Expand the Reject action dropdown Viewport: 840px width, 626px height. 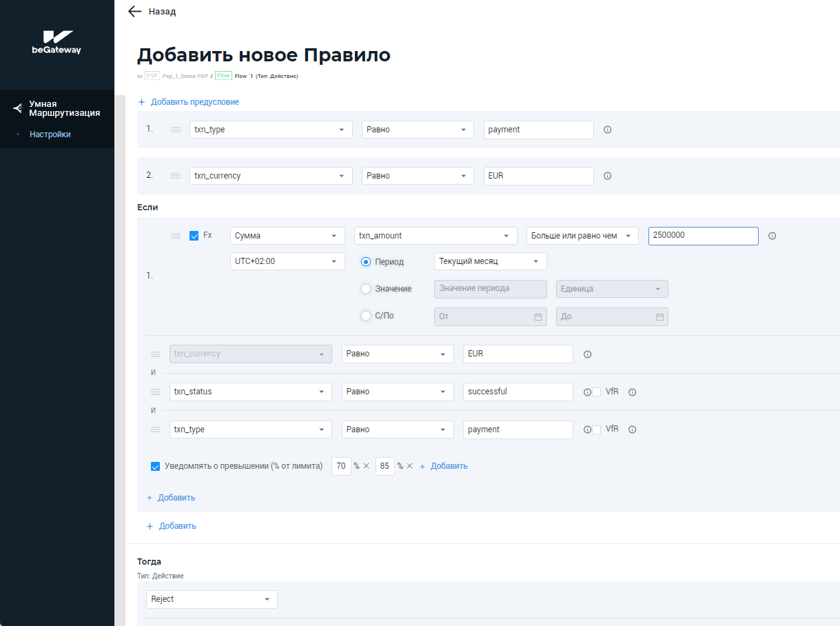click(x=212, y=599)
